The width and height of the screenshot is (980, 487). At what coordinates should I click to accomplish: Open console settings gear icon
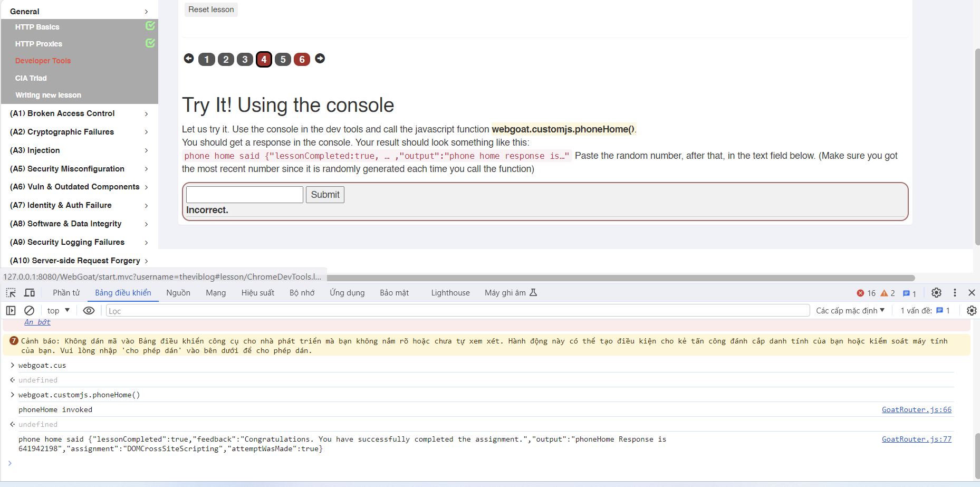[972, 311]
